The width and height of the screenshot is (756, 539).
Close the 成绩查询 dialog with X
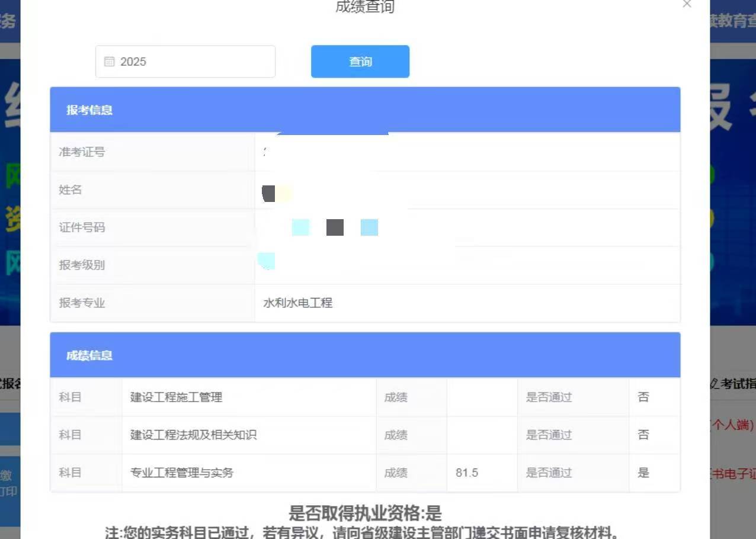pyautogui.click(x=687, y=4)
